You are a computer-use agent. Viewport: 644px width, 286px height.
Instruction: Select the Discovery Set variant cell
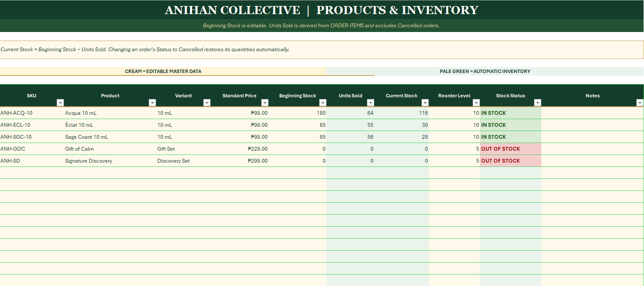click(183, 161)
